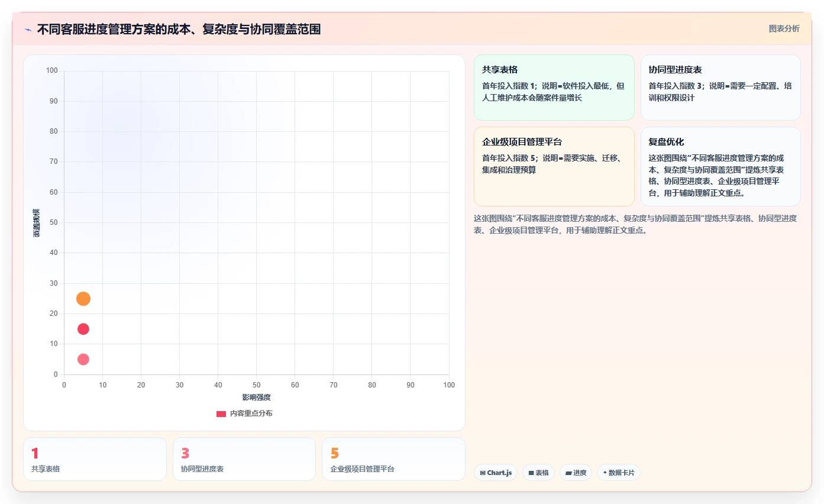Click the red legend color swatch

coord(221,414)
